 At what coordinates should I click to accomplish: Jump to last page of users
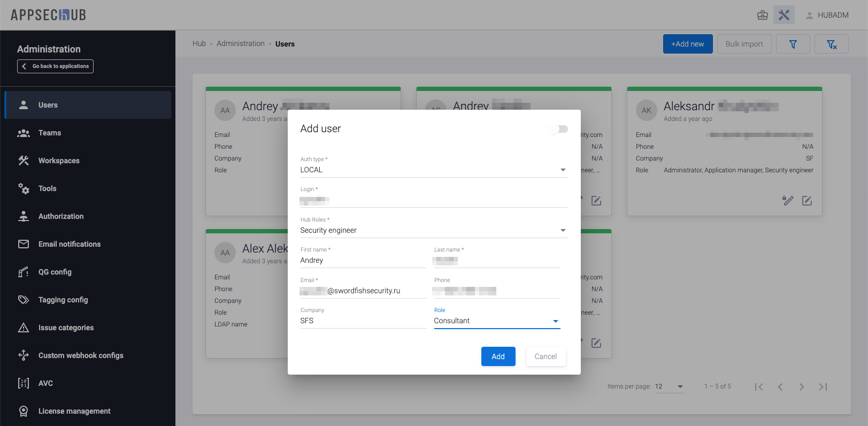point(823,387)
